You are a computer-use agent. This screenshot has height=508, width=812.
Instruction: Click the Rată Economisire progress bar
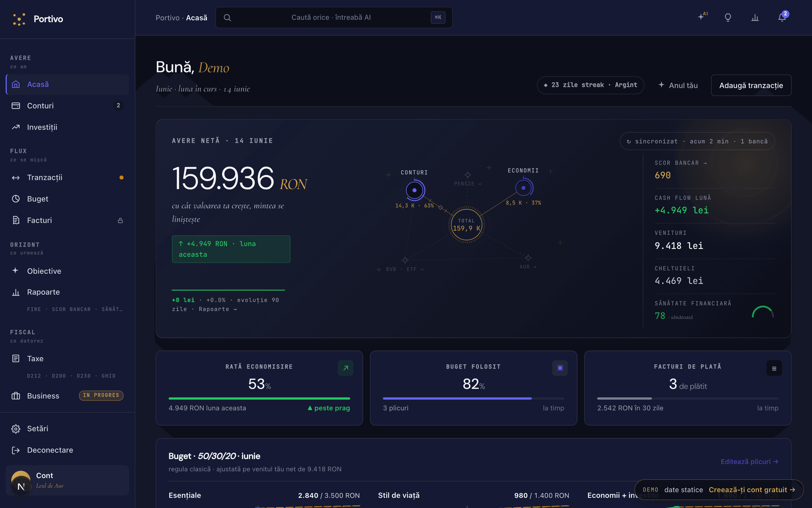tap(259, 398)
